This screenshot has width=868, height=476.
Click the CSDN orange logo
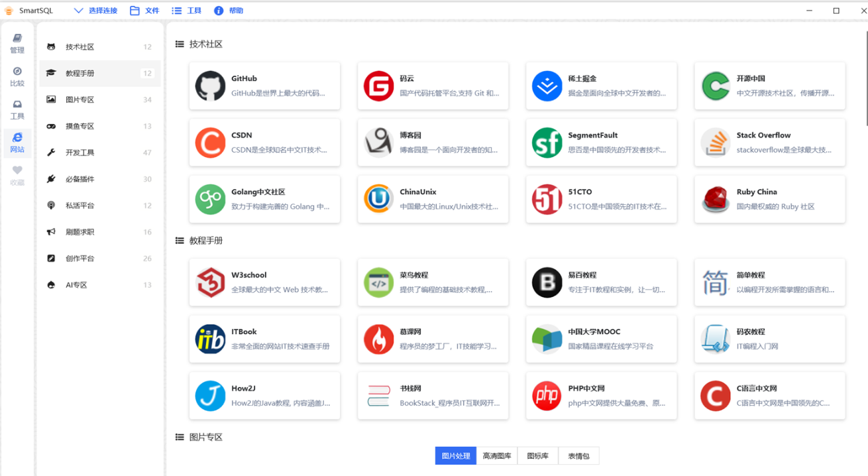tap(210, 143)
